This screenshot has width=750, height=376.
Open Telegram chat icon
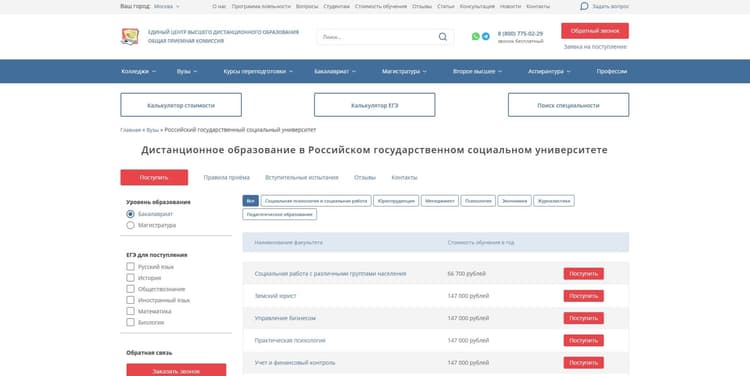(485, 36)
